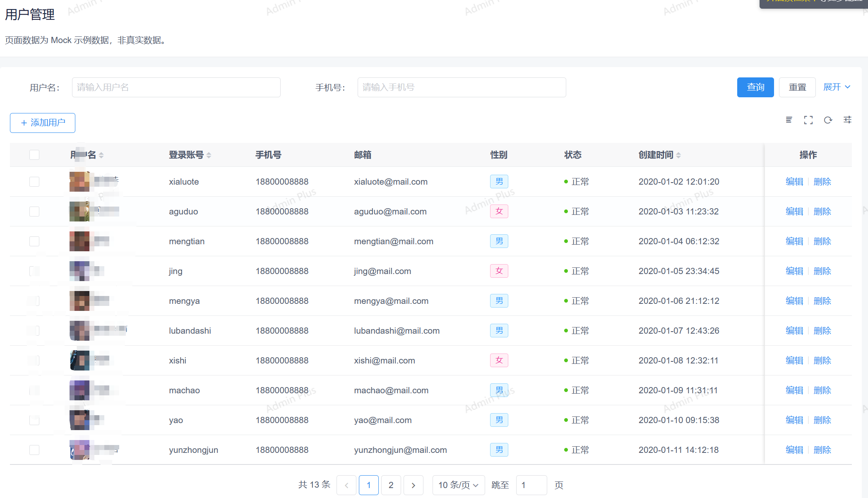Sort by 用户名 column sorter
Viewport: 868px width, 498px height.
click(x=101, y=155)
